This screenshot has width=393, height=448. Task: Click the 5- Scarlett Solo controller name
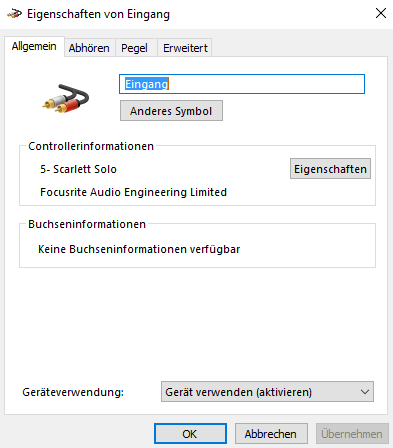click(x=78, y=169)
